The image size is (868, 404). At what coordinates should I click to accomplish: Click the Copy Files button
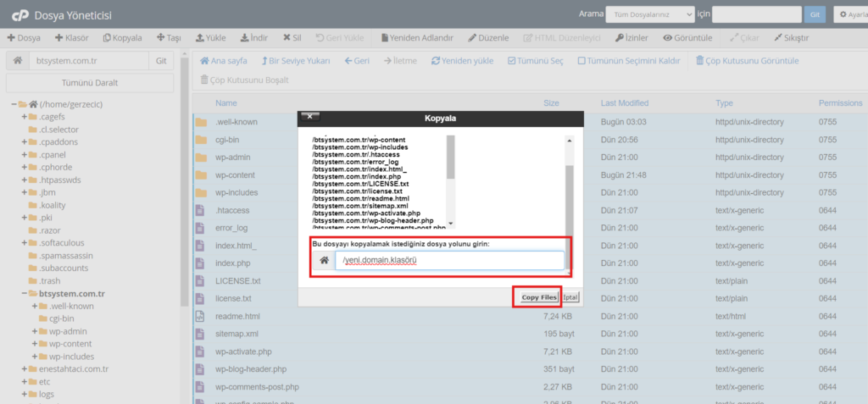pyautogui.click(x=539, y=298)
